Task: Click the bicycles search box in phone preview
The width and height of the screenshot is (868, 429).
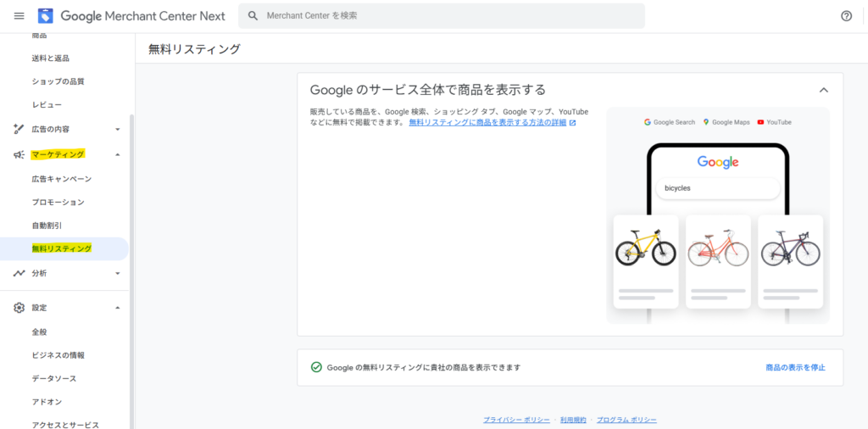Action: point(718,188)
